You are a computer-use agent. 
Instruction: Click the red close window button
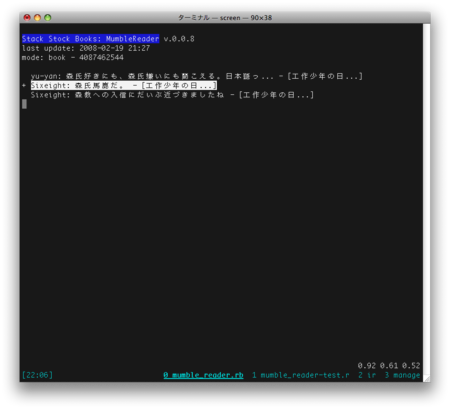[27, 18]
